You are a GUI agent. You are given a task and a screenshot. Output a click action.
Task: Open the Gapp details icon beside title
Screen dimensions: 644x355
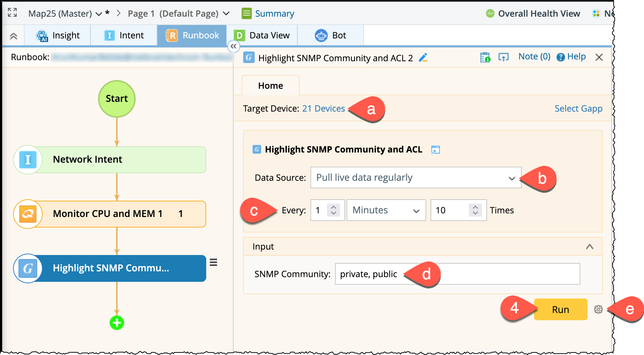[x=436, y=150]
